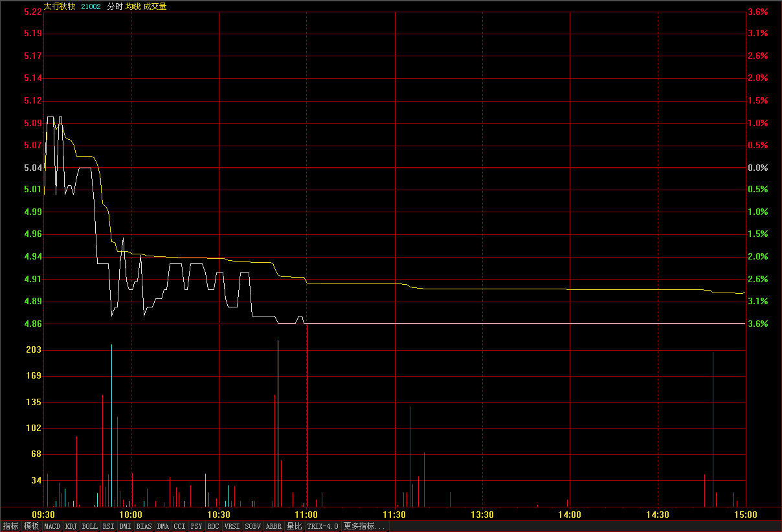Viewport: 782px width, 532px height.
Task: Open the SOBV indicator
Action: [253, 526]
